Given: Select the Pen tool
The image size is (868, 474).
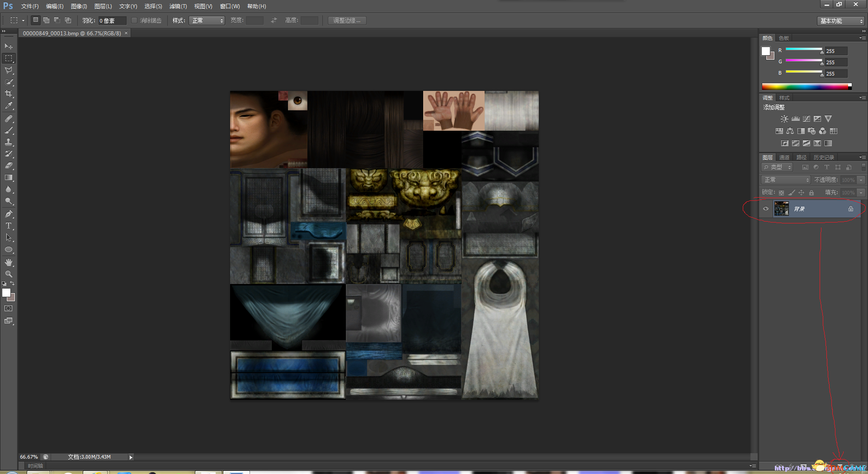Looking at the screenshot, I should point(9,213).
